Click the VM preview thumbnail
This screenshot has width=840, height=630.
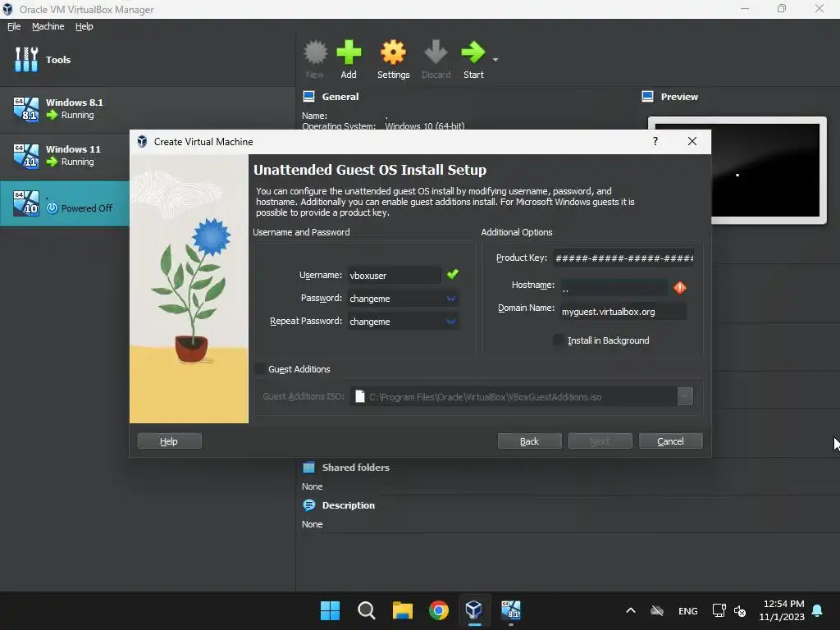click(x=737, y=170)
